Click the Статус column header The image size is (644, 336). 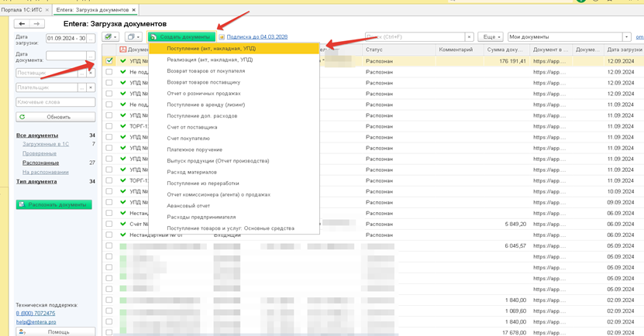point(399,50)
